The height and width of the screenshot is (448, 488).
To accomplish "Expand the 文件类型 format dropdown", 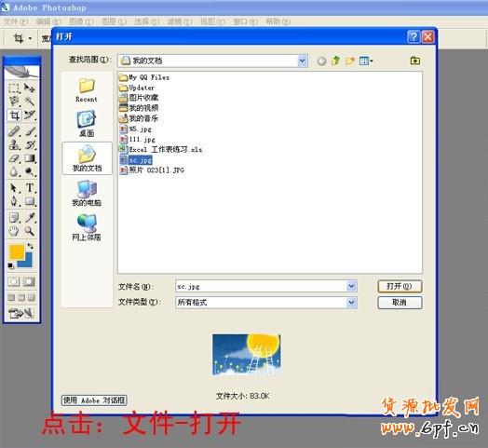I will click(x=351, y=303).
